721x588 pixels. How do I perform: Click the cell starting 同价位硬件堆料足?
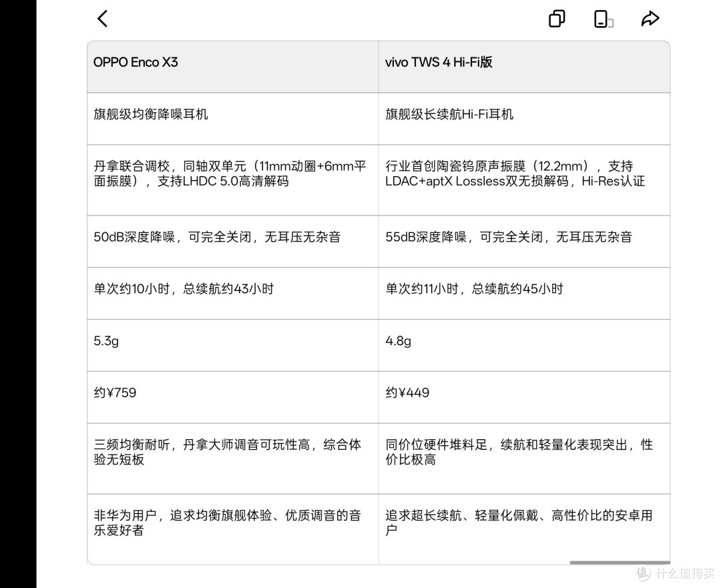pos(524,459)
